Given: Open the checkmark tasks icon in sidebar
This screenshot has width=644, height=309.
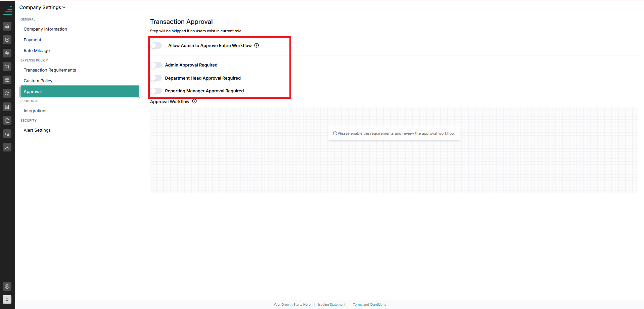Looking at the screenshot, I should [7, 40].
